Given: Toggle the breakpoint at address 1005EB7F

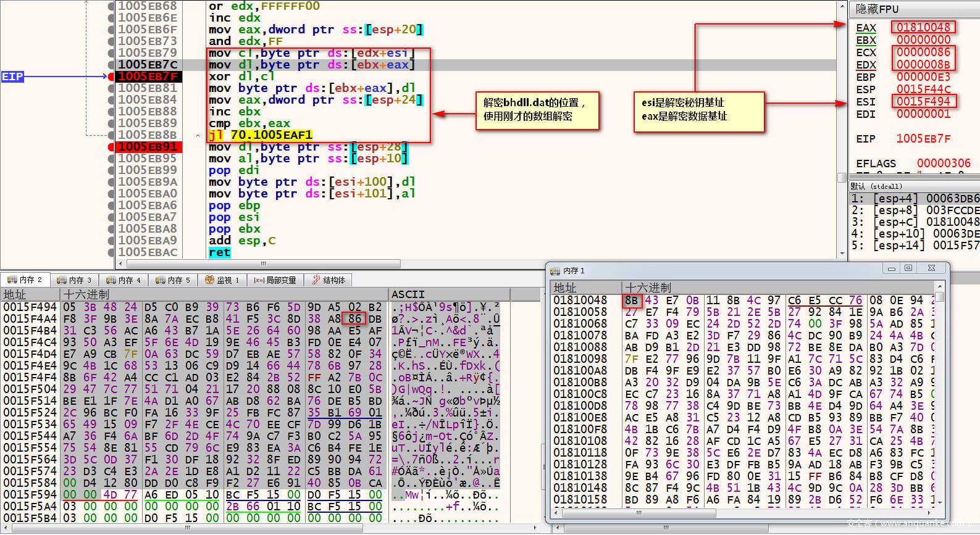Looking at the screenshot, I should coord(111,77).
